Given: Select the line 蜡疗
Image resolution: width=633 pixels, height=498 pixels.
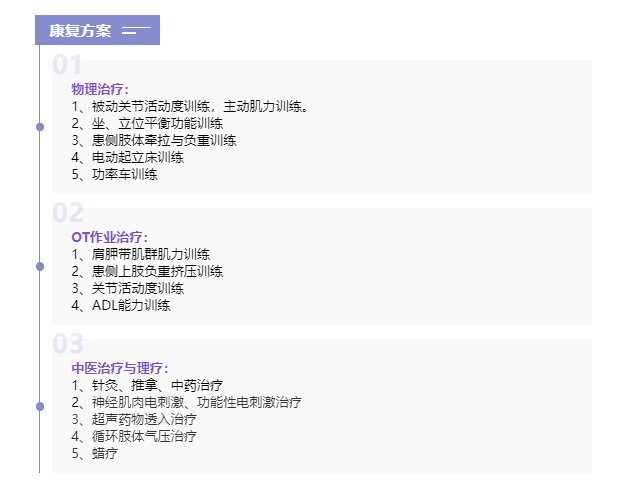Looking at the screenshot, I should (95, 453).
